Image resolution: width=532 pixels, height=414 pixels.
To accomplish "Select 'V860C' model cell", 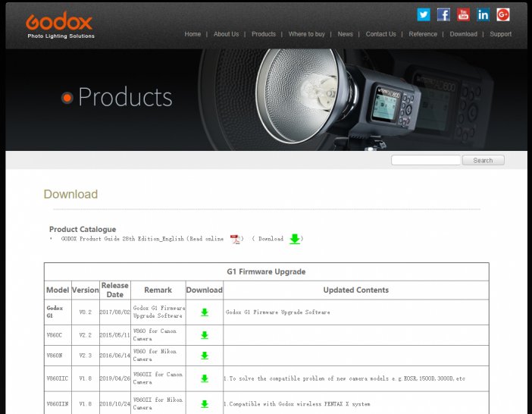I will 58,335.
